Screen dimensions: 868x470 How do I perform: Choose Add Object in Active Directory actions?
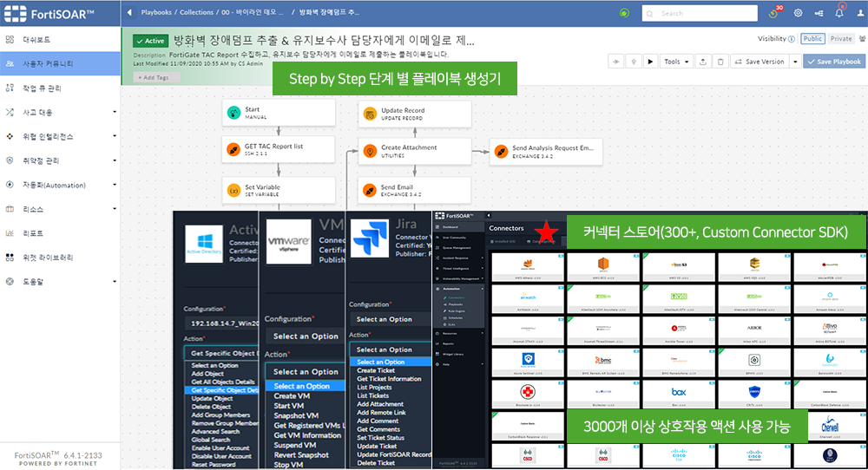[x=207, y=374]
